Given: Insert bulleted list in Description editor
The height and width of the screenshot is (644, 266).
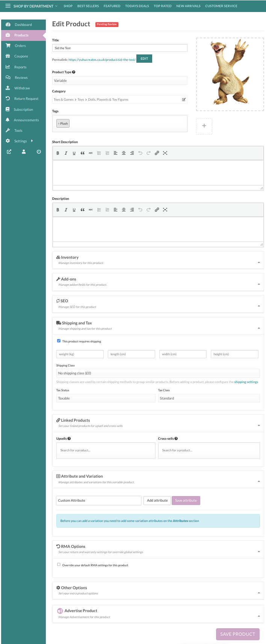Looking at the screenshot, I should click(99, 210).
